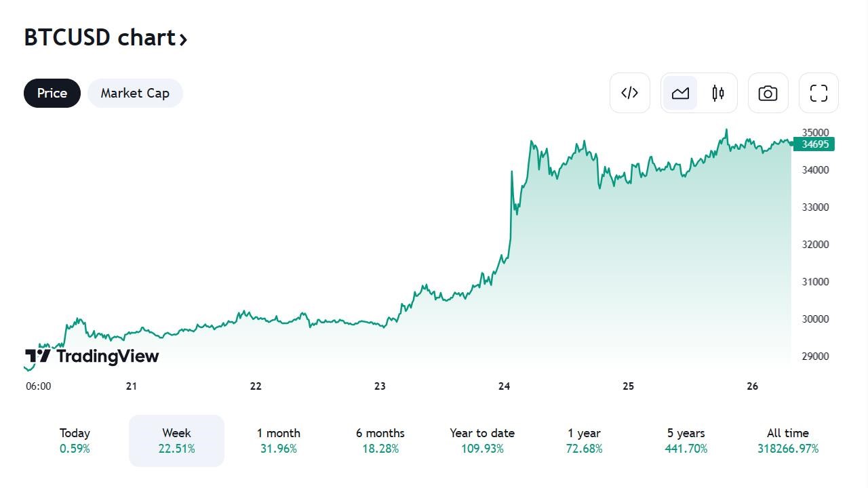
Task: Select the Year to date range
Action: pyautogui.click(x=482, y=441)
